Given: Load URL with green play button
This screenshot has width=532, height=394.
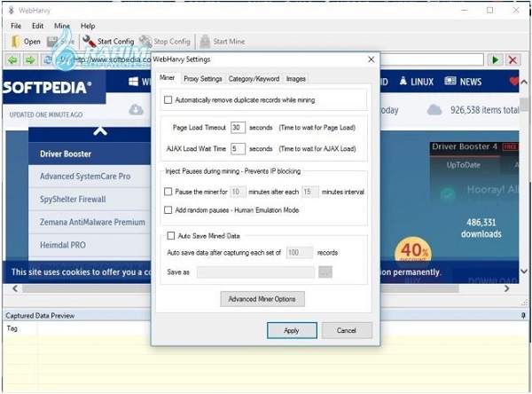Looking at the screenshot, I should pyautogui.click(x=496, y=60).
